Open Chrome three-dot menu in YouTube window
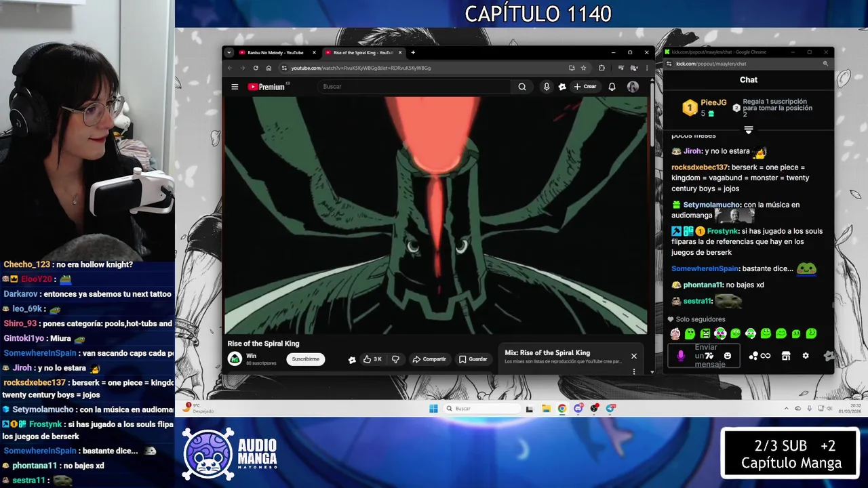The height and width of the screenshot is (488, 868). coord(646,68)
